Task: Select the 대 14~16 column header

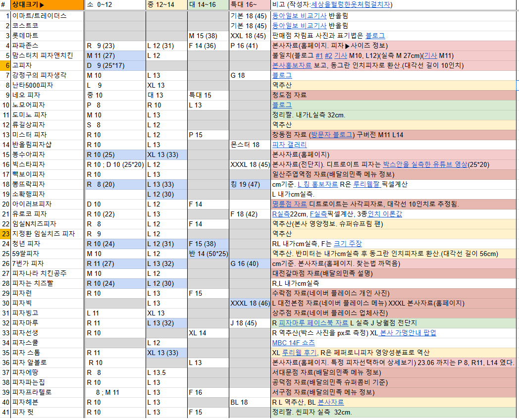Action: pyautogui.click(x=208, y=4)
